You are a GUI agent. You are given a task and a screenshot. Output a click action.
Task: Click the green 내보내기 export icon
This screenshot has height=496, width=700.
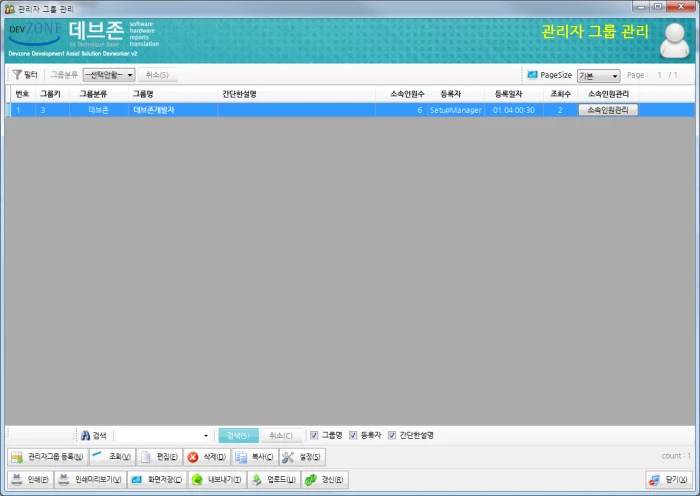(197, 479)
